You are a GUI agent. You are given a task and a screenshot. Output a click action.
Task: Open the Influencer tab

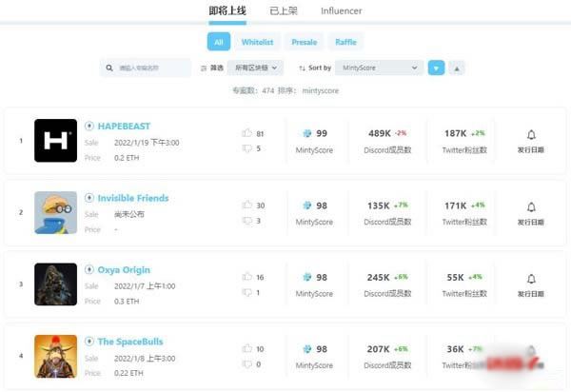click(x=341, y=11)
